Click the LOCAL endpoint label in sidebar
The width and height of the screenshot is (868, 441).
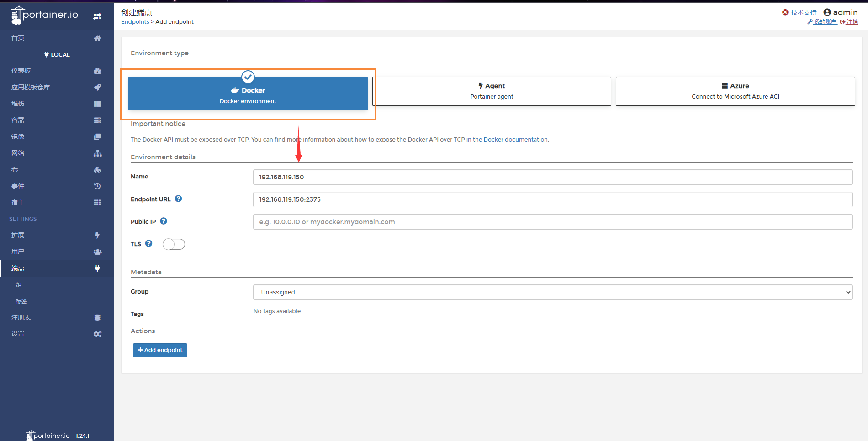(57, 54)
